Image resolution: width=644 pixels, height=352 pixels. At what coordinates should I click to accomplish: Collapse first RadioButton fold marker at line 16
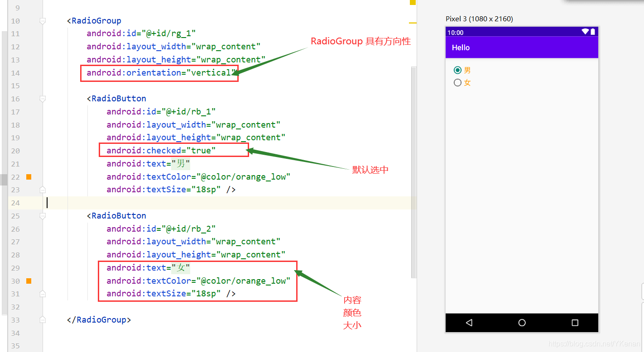[x=43, y=99]
